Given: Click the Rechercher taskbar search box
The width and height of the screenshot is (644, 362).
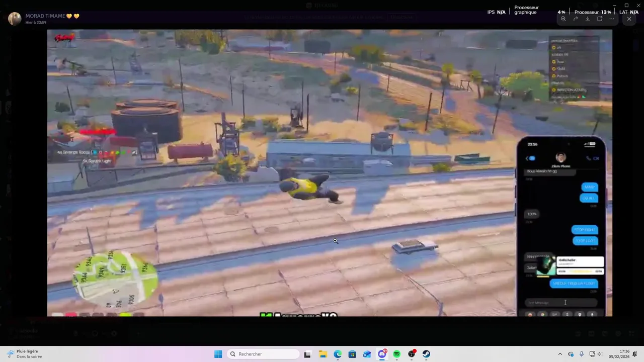Looking at the screenshot, I should [x=263, y=354].
